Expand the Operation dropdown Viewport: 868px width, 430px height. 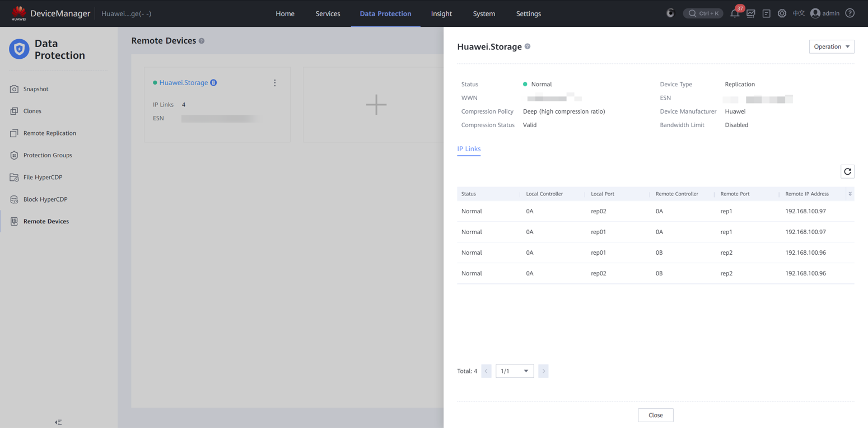[831, 46]
